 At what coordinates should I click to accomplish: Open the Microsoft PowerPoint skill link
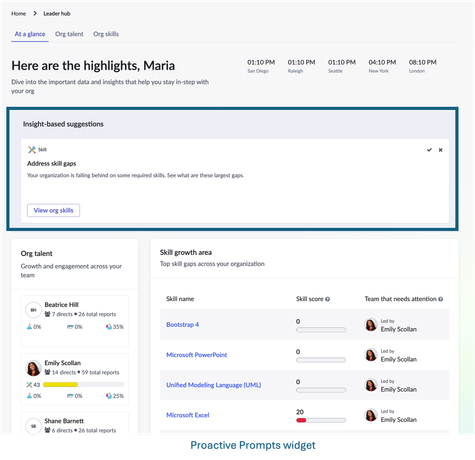tap(196, 355)
